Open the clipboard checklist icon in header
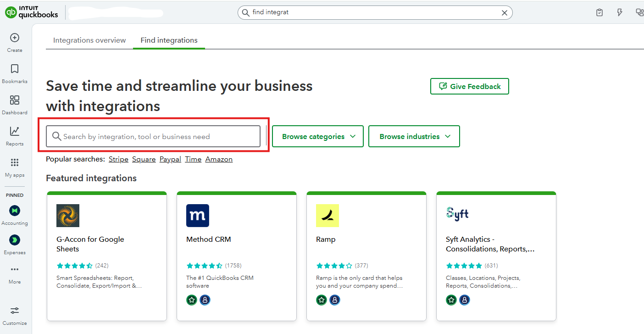 600,12
